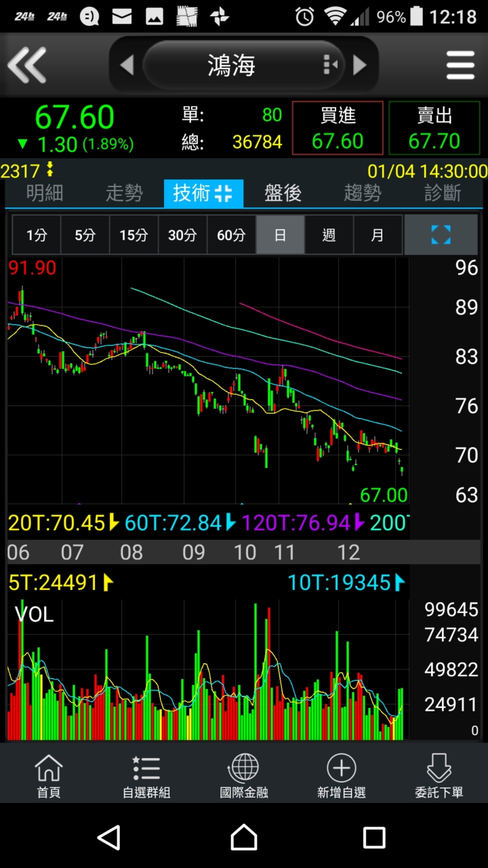Go to previous stock with left arrow
Screen dimensions: 488x868
tap(127, 66)
